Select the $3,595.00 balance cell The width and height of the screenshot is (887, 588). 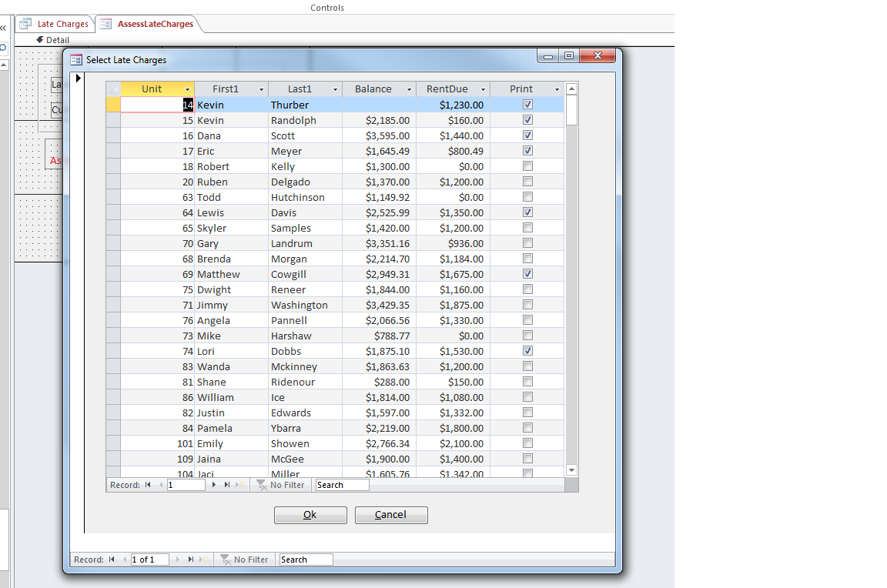click(x=379, y=135)
